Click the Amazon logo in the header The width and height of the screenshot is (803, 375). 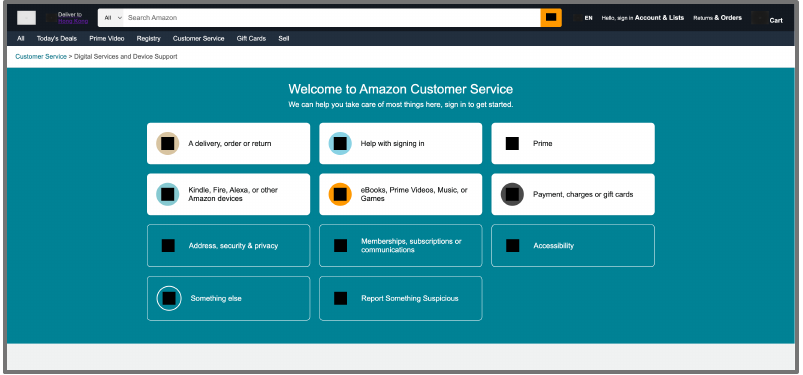coord(27,18)
